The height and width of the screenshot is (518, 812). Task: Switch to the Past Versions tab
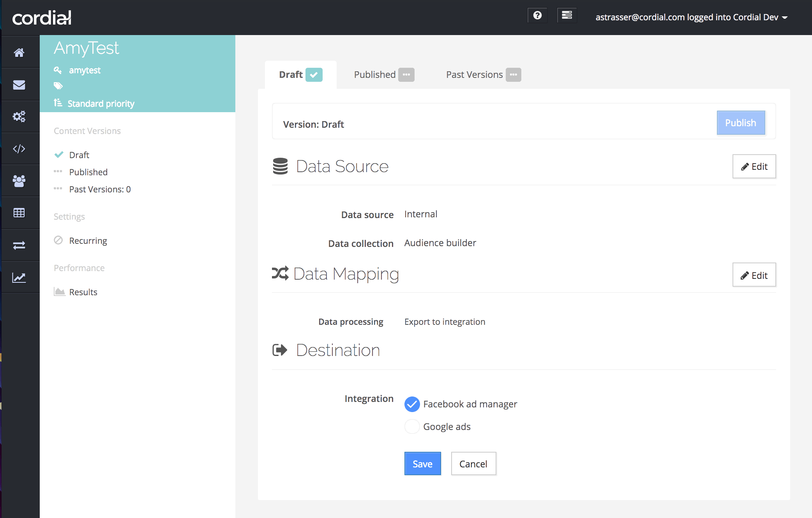pyautogui.click(x=484, y=74)
